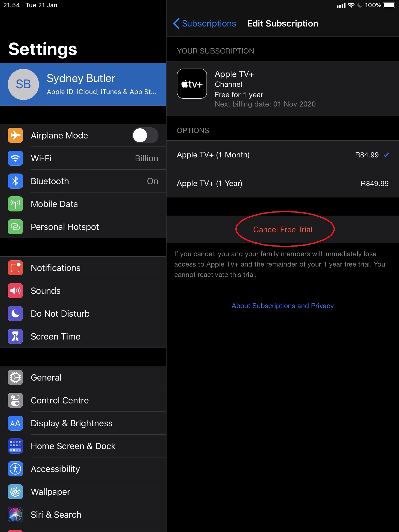
Task: Tap the Edit Subscription title
Action: pos(283,23)
